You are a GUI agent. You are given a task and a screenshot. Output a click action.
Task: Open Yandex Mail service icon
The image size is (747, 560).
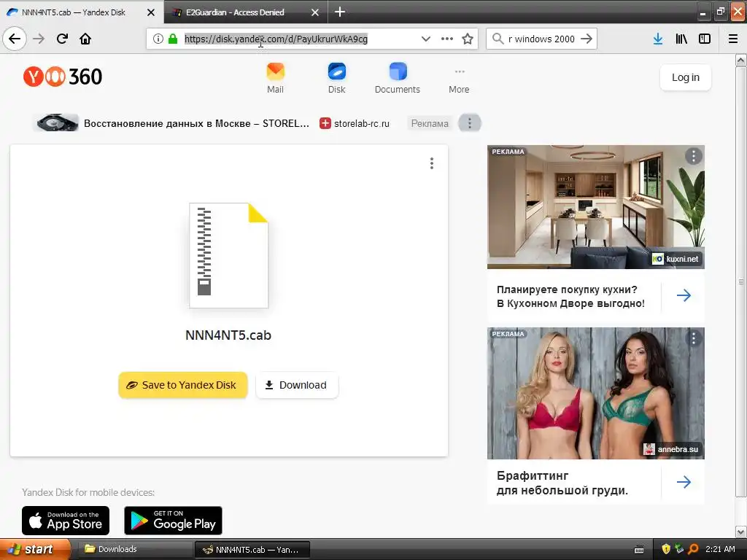tap(275, 78)
